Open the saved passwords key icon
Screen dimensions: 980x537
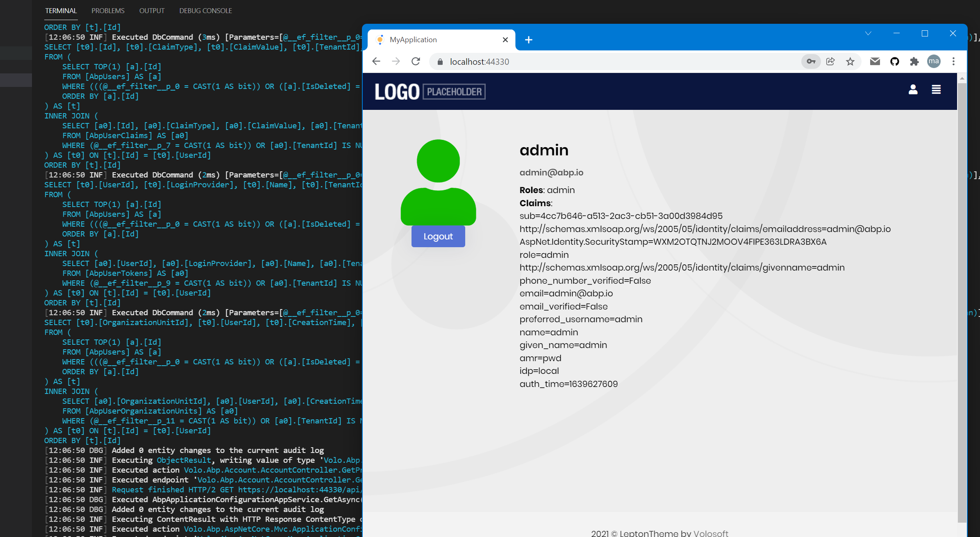pos(810,61)
